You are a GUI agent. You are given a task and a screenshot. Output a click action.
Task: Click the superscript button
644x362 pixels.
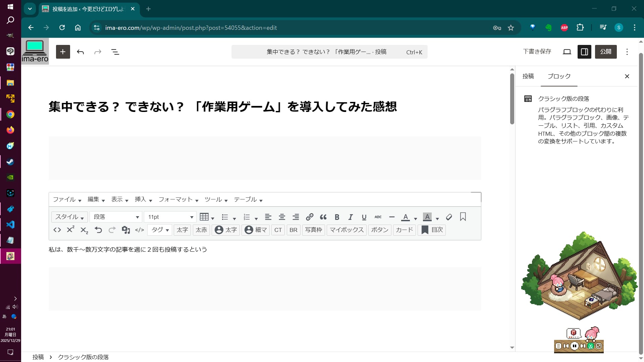tap(70, 230)
